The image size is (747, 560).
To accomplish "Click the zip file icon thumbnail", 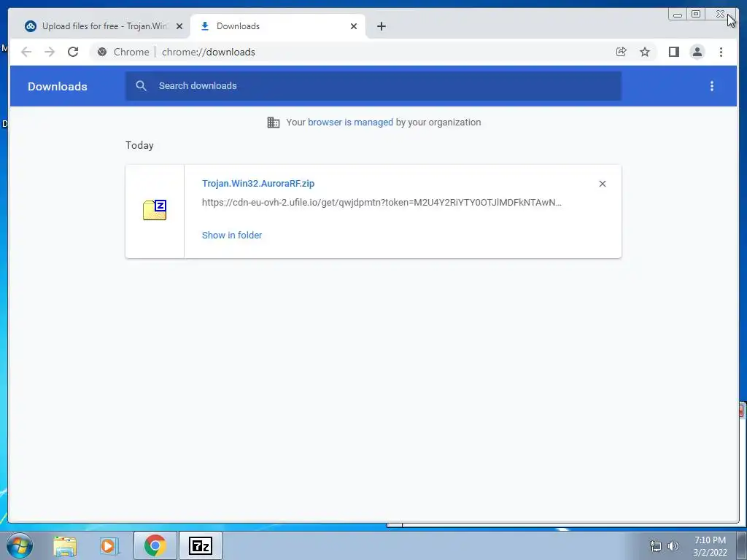I will (155, 210).
